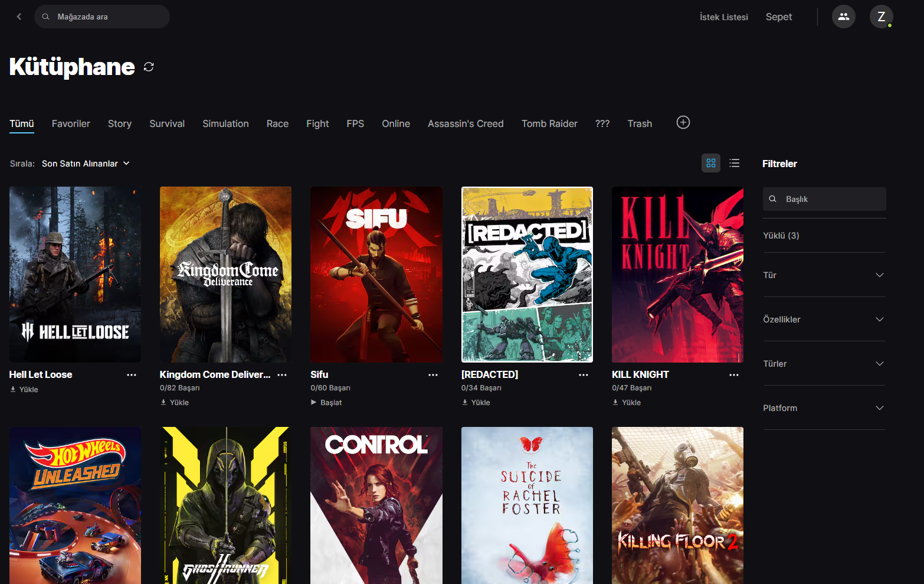Open more options for Hell Let Loose
This screenshot has width=924, height=584.
coord(132,375)
